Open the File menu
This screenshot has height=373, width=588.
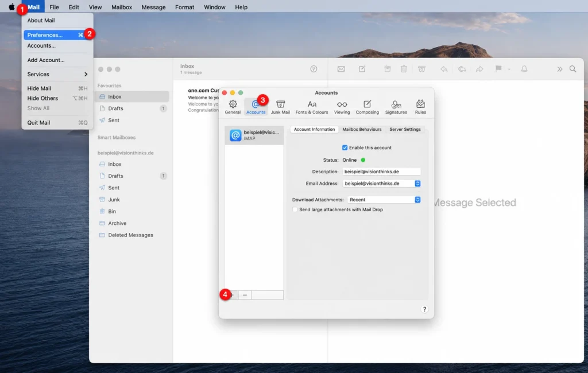tap(54, 7)
